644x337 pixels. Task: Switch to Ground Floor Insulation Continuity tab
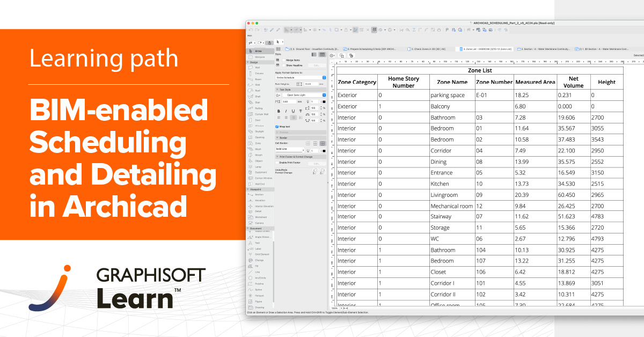[312, 49]
